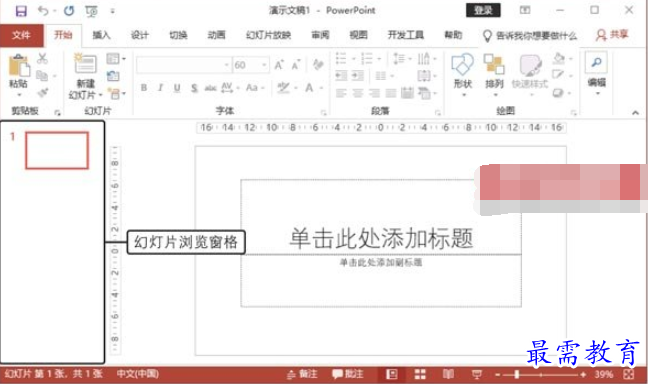Open the slide section menu

point(116,94)
